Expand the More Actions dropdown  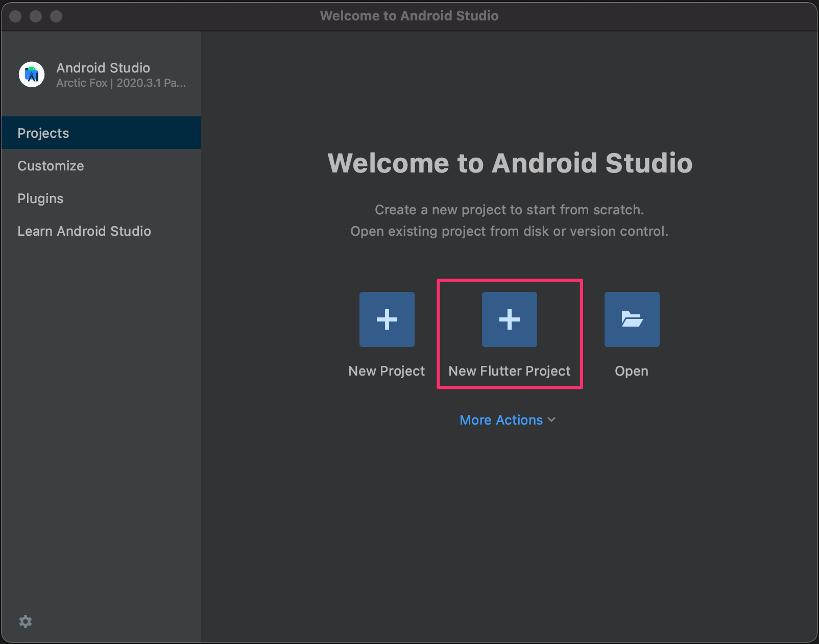pos(508,420)
